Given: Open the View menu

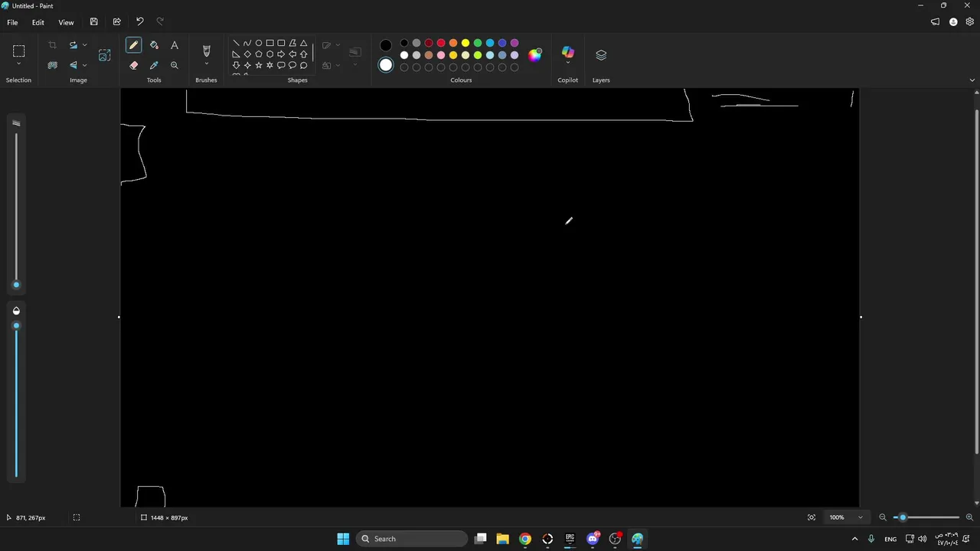Looking at the screenshot, I should tap(67, 22).
